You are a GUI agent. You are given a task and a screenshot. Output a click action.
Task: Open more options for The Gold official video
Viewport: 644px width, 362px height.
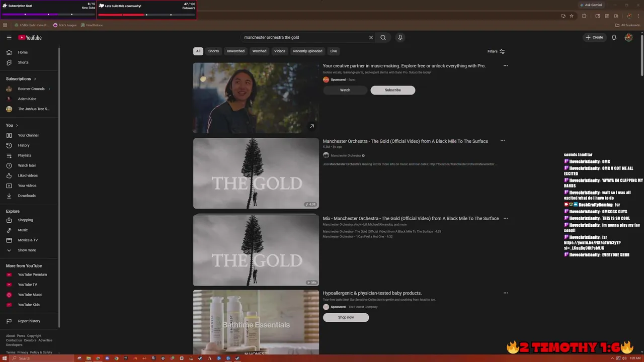coord(503,141)
